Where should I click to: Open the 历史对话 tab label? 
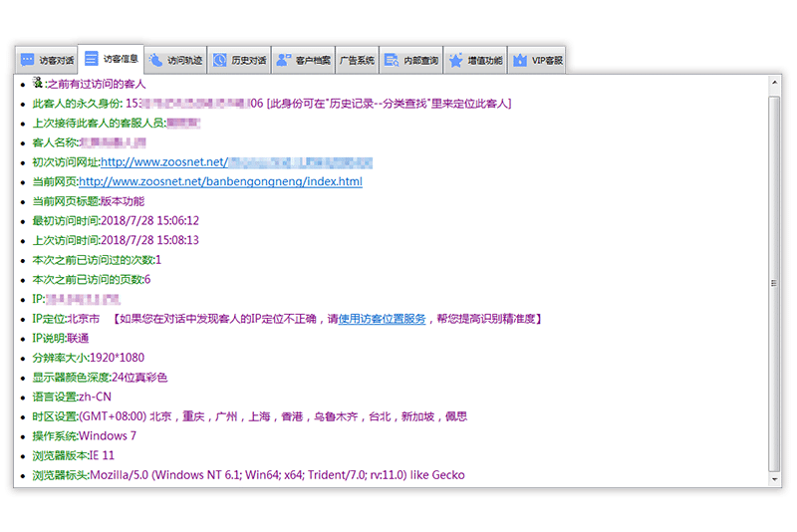[248, 61]
